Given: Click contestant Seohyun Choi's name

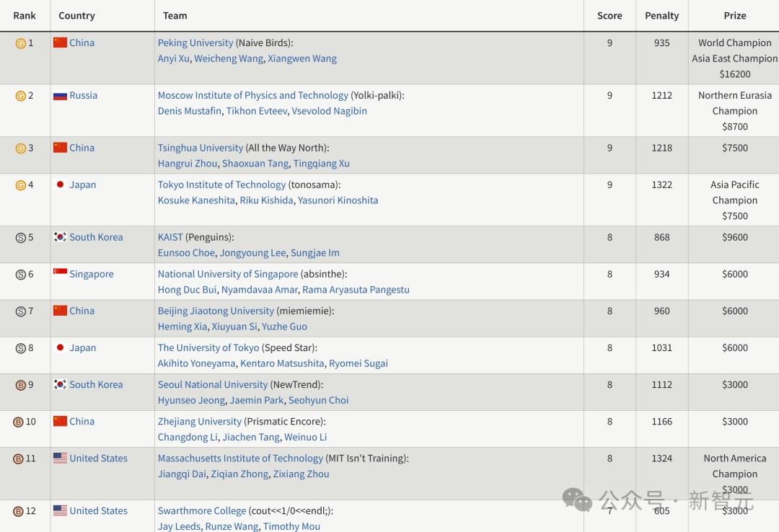Looking at the screenshot, I should coord(319,400).
